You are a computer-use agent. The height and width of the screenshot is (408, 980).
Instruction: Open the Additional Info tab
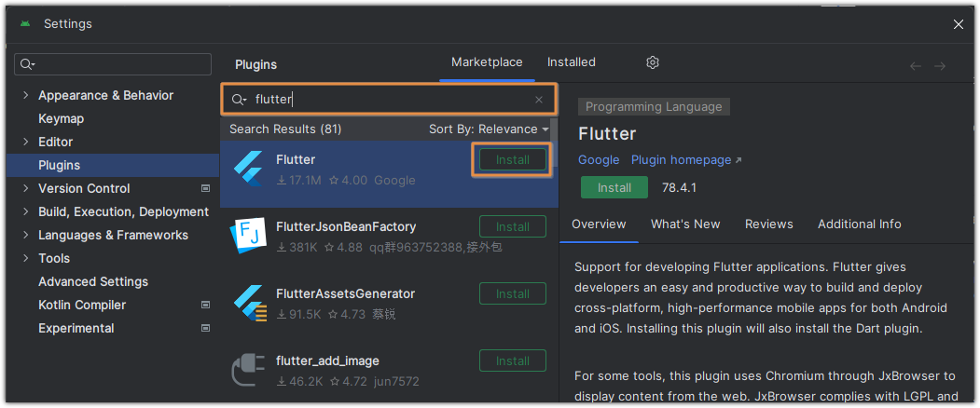click(860, 224)
